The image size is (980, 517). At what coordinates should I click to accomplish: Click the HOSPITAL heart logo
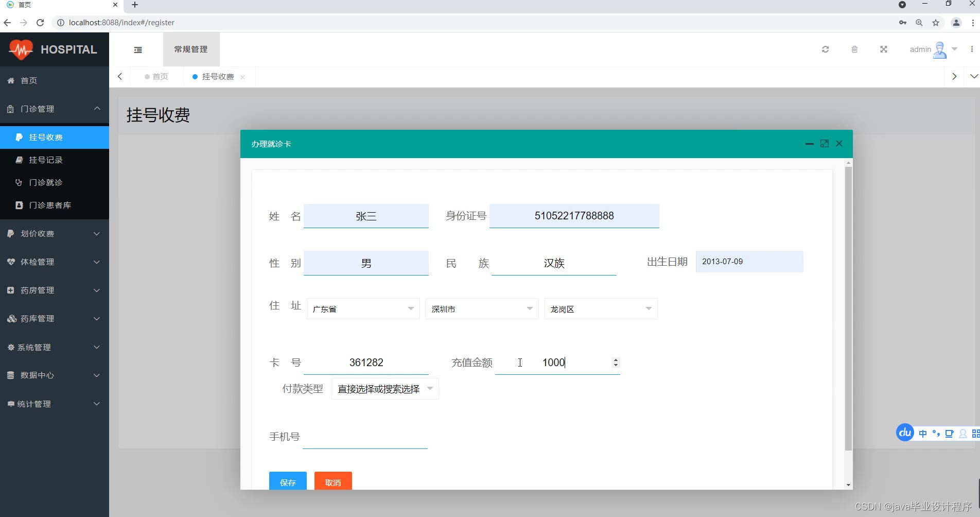pyautogui.click(x=21, y=49)
